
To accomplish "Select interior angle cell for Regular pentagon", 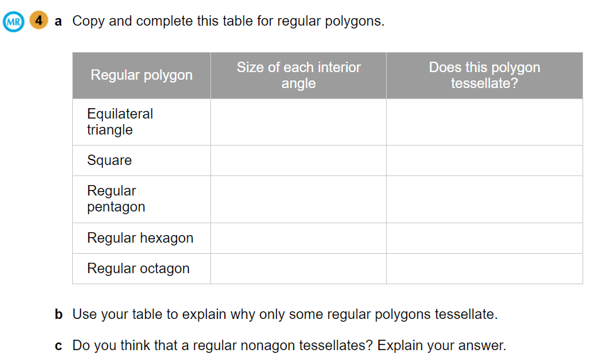I will pos(299,199).
